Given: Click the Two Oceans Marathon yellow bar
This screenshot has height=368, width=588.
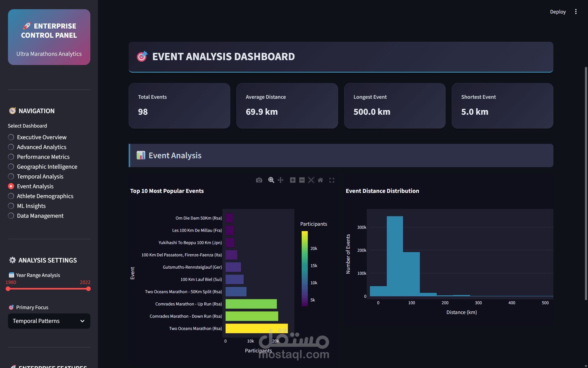Looking at the screenshot, I should click(256, 328).
